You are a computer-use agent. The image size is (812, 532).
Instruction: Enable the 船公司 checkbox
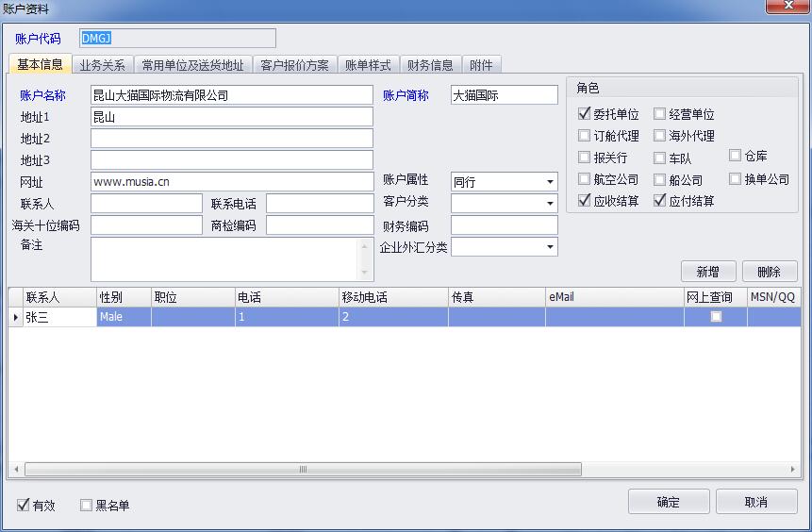(659, 179)
